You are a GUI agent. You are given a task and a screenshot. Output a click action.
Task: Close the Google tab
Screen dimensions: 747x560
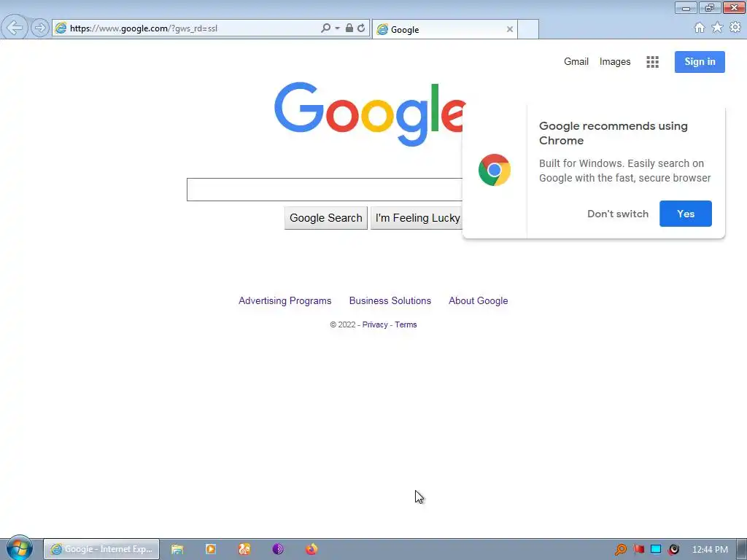click(x=510, y=29)
